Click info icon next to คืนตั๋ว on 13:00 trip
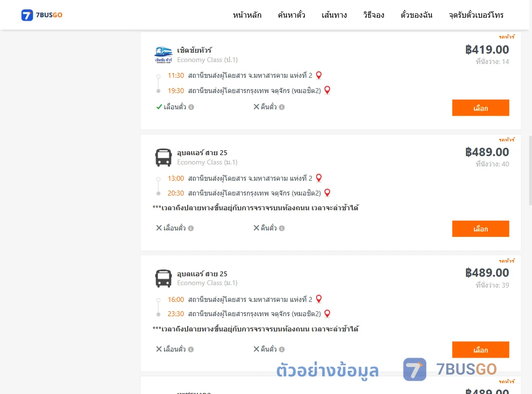The width and height of the screenshot is (532, 394). 282,229
